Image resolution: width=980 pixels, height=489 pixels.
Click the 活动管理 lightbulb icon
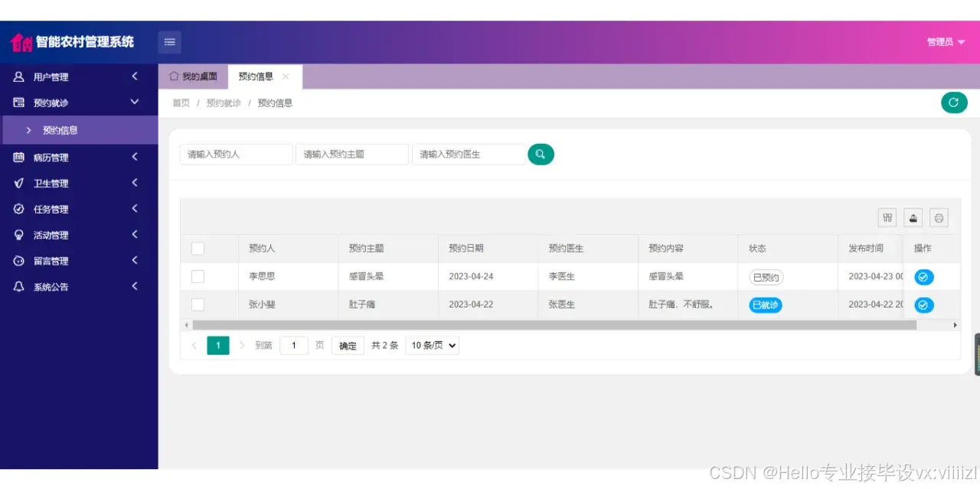(19, 235)
